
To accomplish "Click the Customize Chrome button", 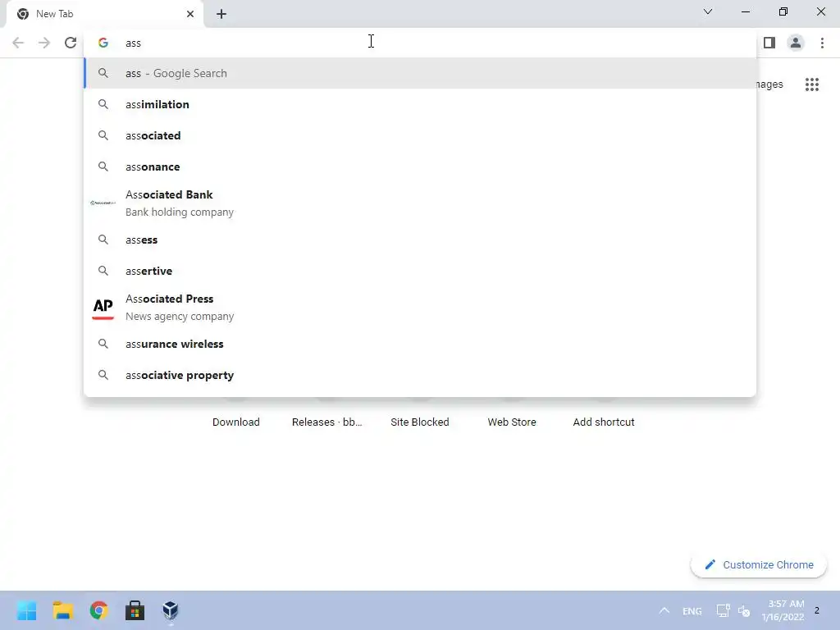I will (759, 564).
